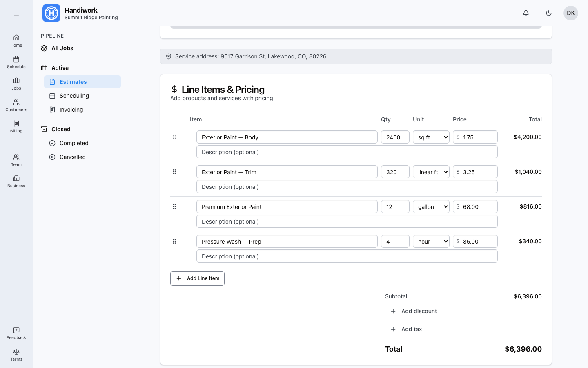Screen dimensions: 588x368
Task: Click Add Line Item button
Action: tap(197, 278)
